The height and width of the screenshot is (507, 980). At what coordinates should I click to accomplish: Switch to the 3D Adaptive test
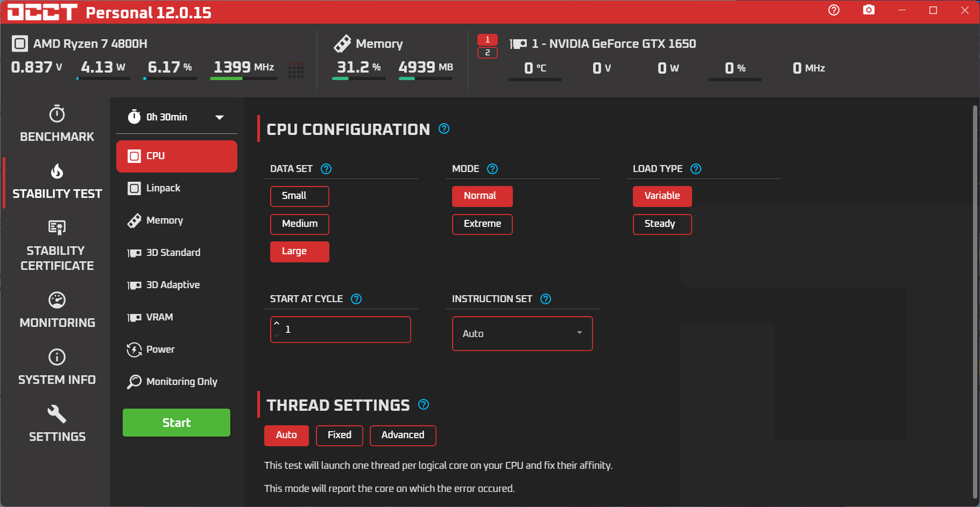177,285
